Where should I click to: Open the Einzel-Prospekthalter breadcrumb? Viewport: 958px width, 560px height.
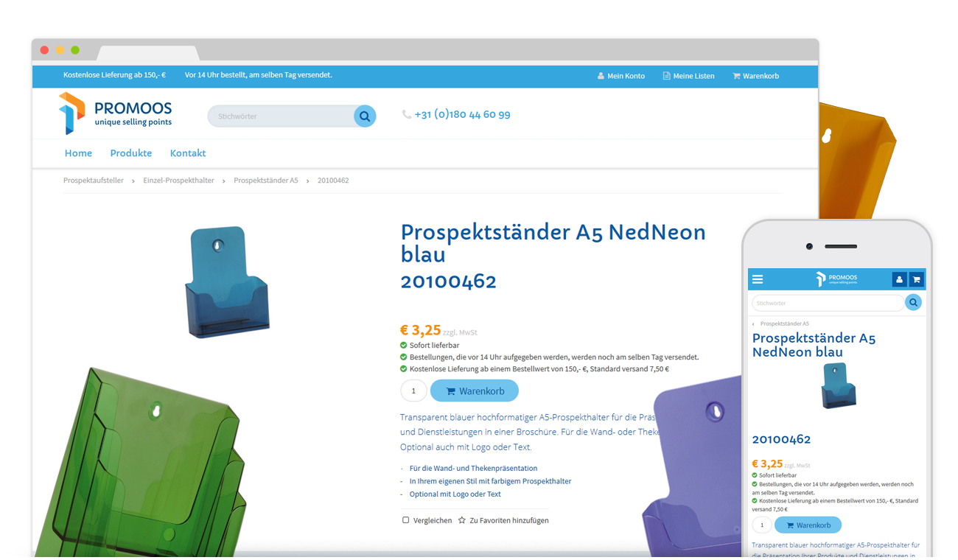coord(178,181)
